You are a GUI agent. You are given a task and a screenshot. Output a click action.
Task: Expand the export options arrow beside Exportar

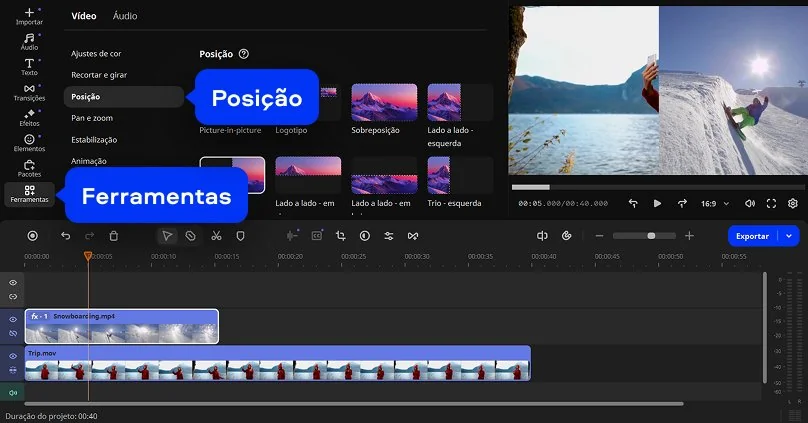[790, 236]
